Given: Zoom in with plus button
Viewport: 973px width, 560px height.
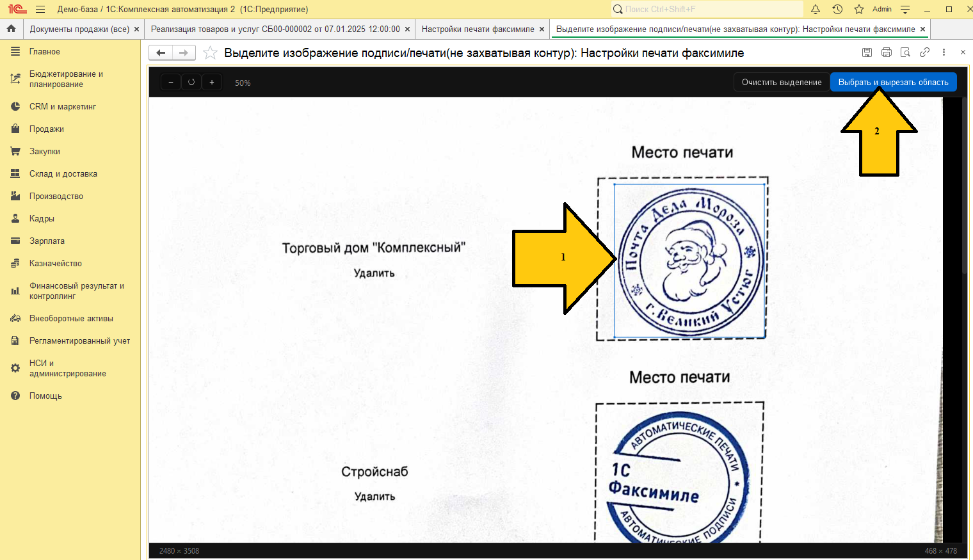Looking at the screenshot, I should [x=212, y=83].
